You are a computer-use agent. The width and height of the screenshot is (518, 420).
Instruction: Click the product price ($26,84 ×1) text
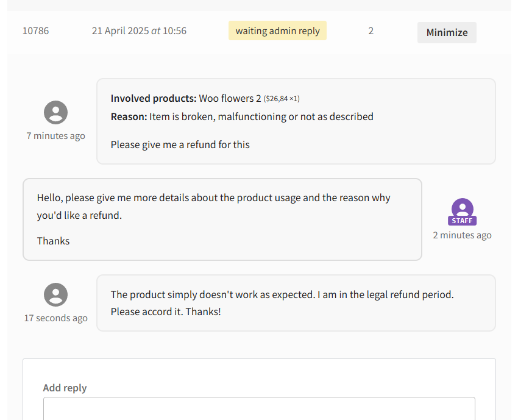coord(282,99)
